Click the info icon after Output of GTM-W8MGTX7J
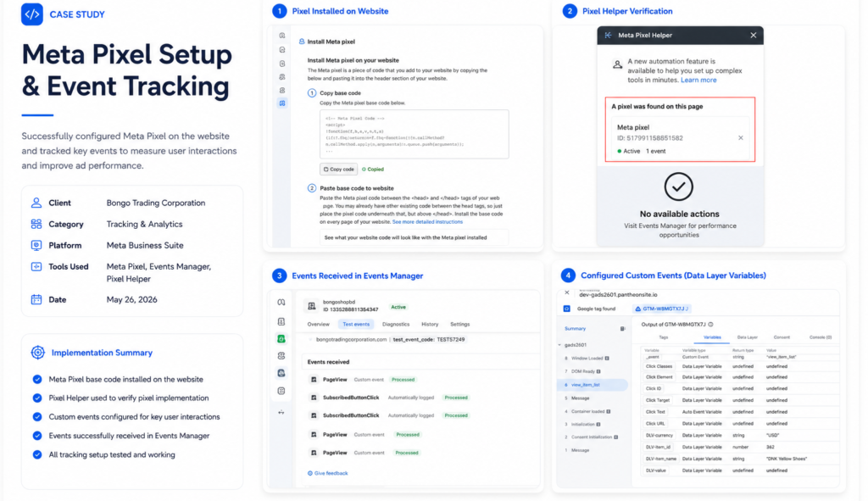 click(x=711, y=325)
